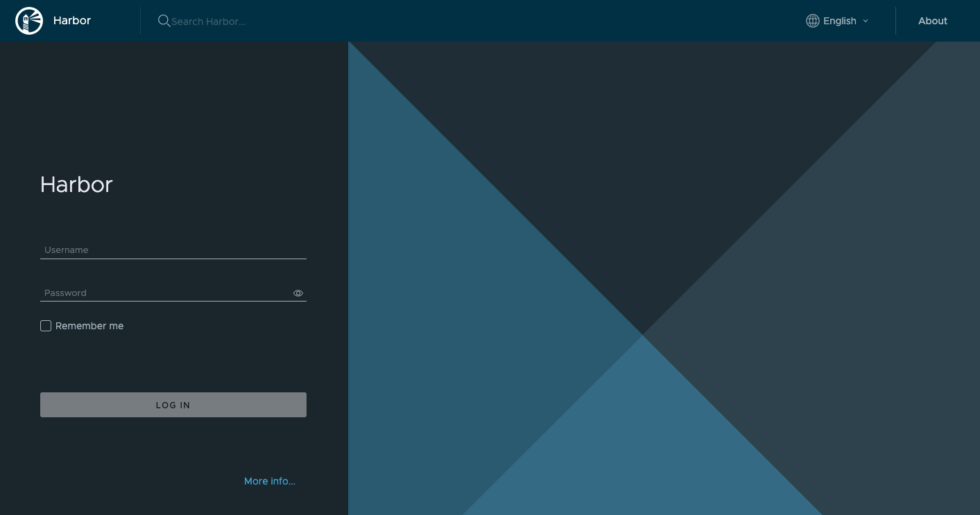Click the lighthouse emblem in the header
This screenshot has width=980, height=515.
(28, 20)
